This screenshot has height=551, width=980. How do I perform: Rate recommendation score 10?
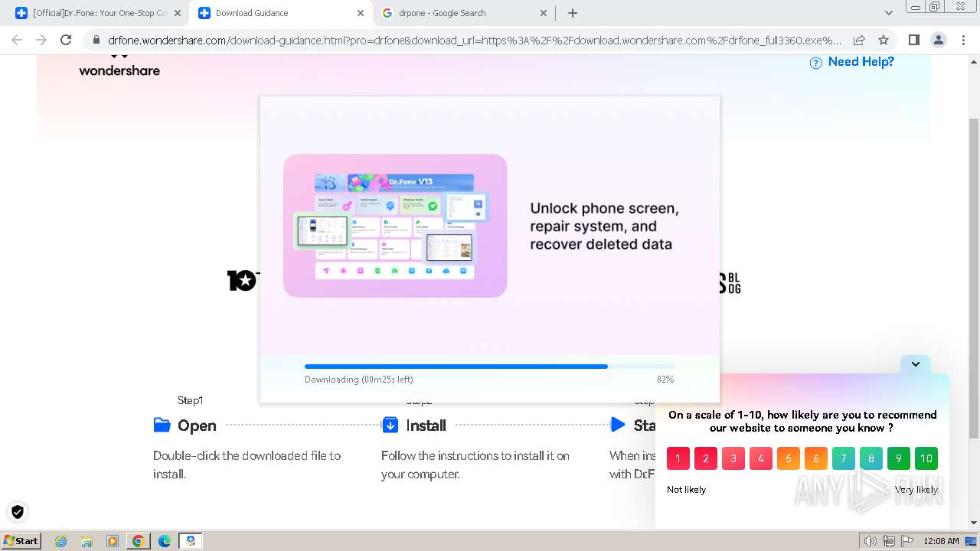pyautogui.click(x=926, y=458)
